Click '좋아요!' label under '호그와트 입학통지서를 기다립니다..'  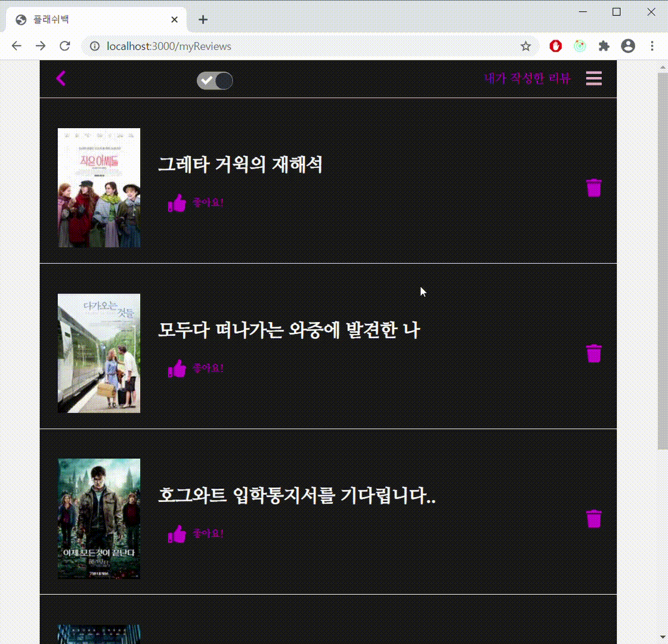(x=208, y=533)
